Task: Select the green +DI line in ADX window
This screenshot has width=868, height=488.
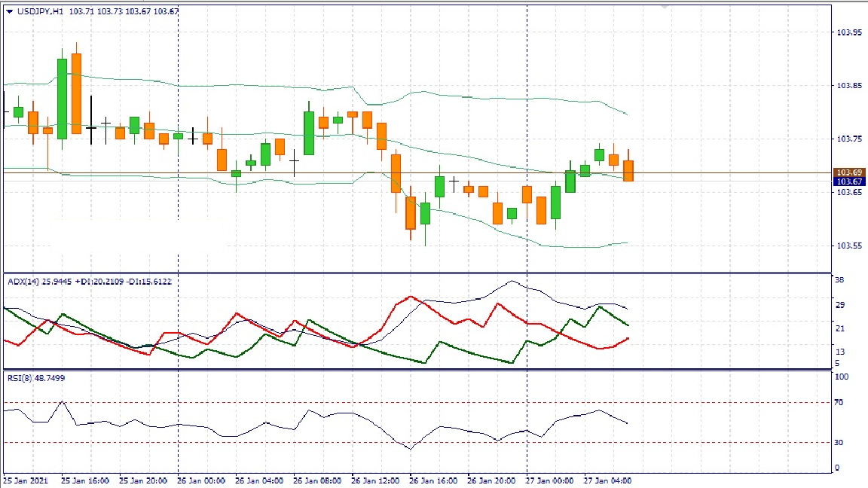Action: (452, 349)
